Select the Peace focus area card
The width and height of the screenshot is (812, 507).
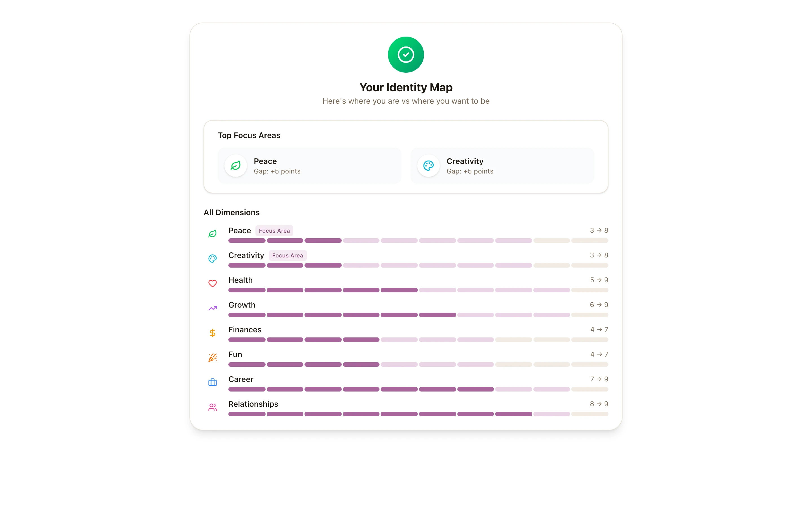point(309,166)
